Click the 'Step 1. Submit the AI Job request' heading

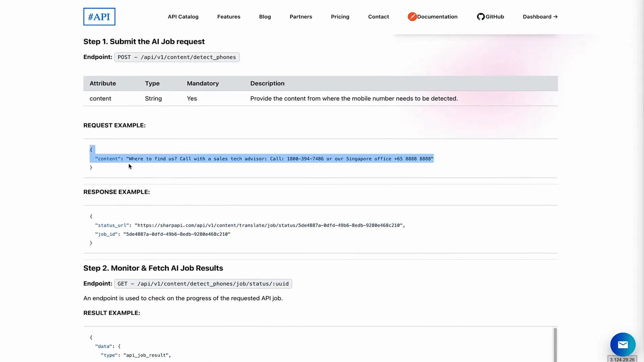pos(144,42)
